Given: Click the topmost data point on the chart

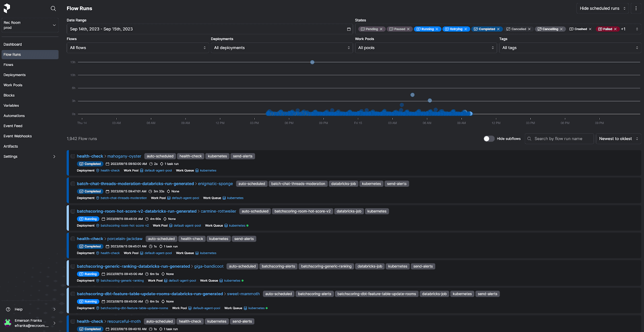Looking at the screenshot, I should 312,62.
